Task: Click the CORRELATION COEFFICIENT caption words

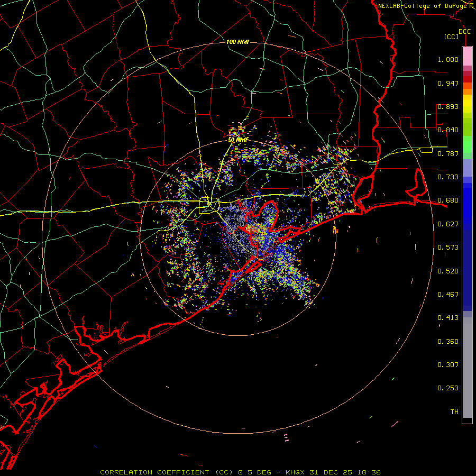Action: (x=154, y=472)
